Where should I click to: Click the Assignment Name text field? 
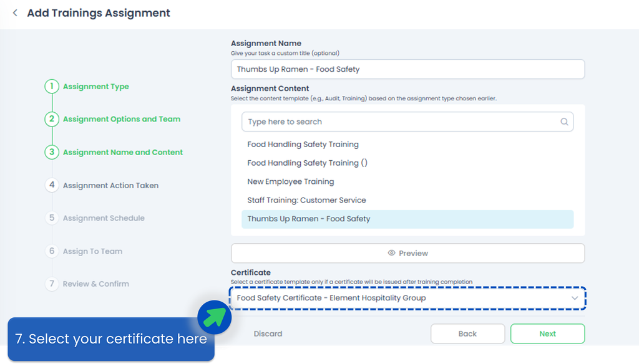tap(407, 69)
